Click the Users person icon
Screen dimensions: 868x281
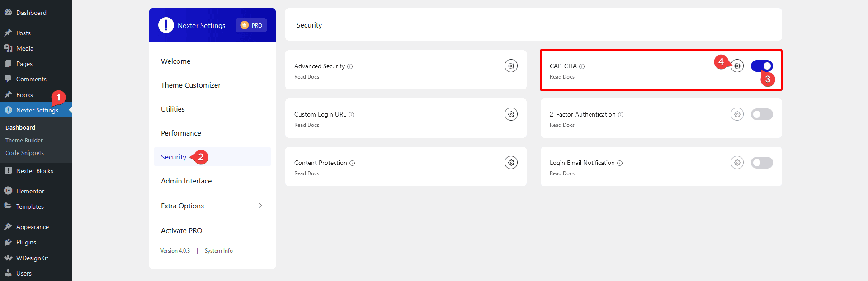(8, 273)
